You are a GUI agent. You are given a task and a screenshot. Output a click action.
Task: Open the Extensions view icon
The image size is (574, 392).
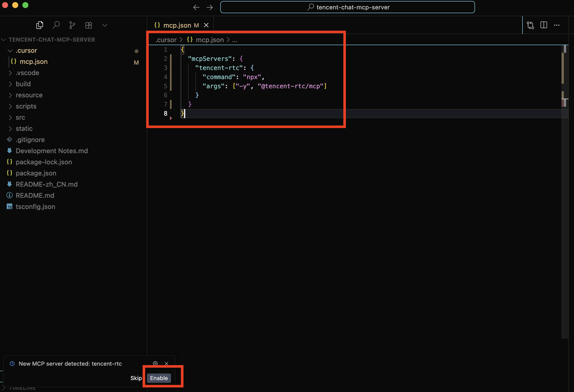(89, 25)
